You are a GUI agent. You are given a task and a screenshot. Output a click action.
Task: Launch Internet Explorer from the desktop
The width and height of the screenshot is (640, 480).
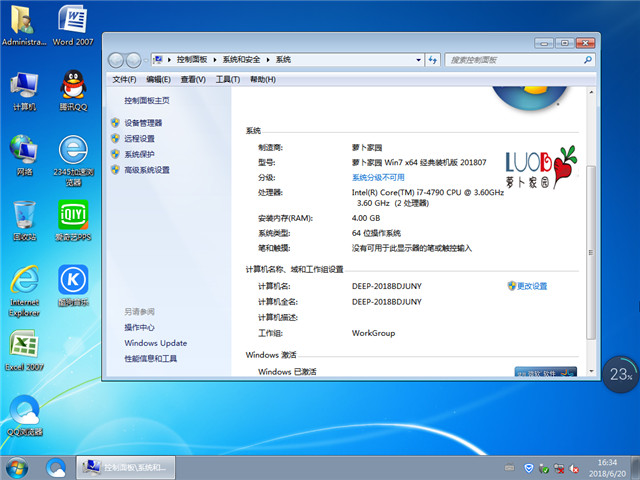tap(24, 291)
